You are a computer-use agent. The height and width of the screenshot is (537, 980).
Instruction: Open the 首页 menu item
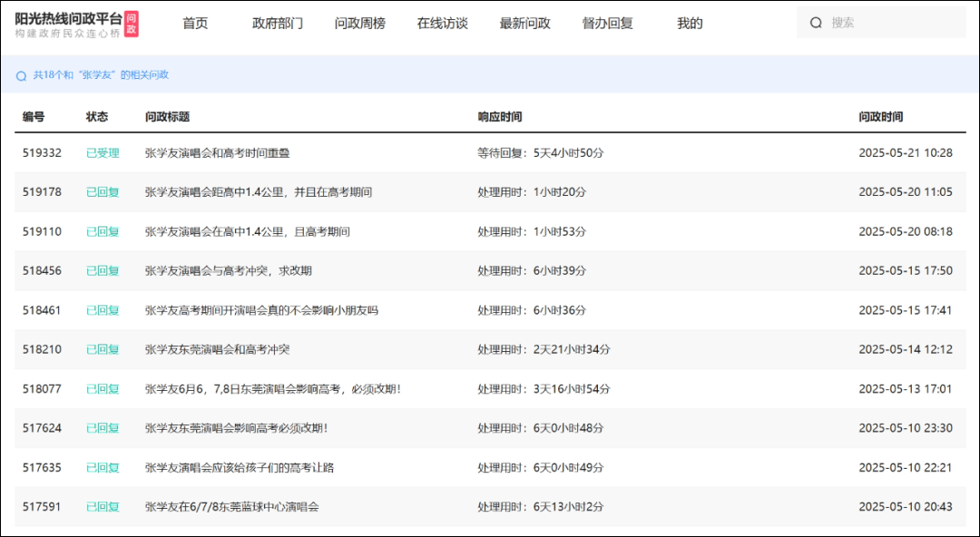pyautogui.click(x=195, y=24)
